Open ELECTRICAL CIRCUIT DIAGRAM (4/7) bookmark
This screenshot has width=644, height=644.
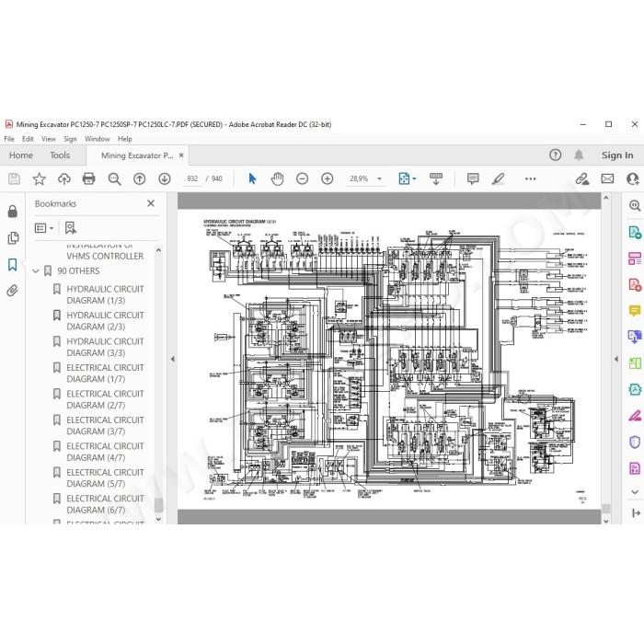pos(105,452)
